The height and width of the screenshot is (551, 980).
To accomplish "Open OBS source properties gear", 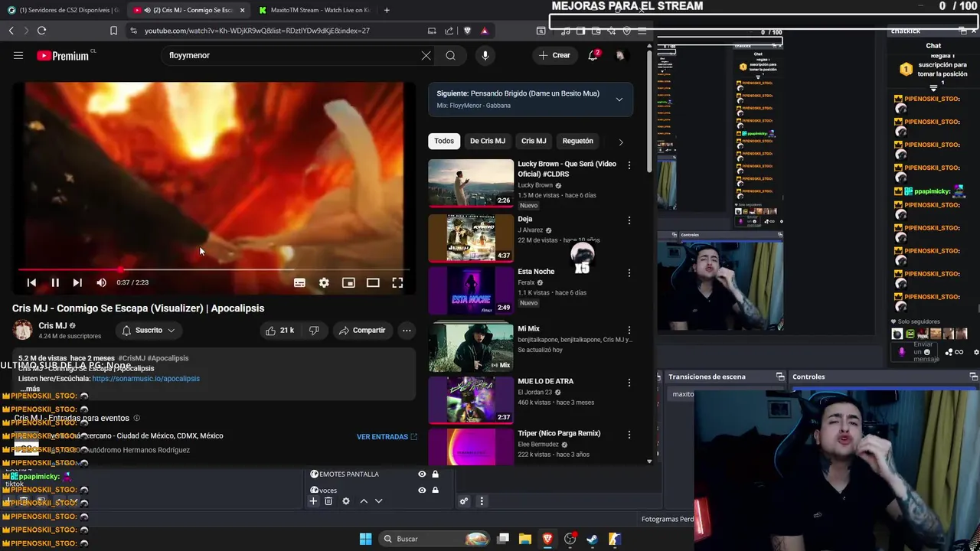I will (346, 501).
